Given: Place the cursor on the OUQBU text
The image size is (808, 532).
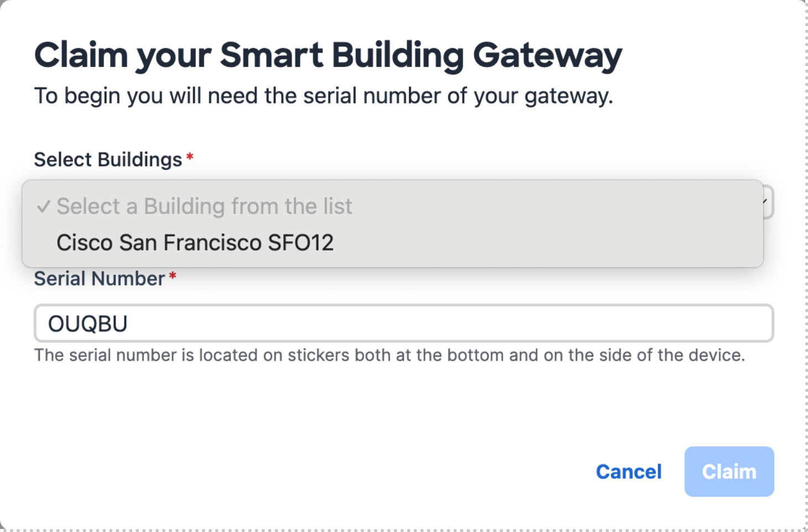Looking at the screenshot, I should tap(88, 324).
